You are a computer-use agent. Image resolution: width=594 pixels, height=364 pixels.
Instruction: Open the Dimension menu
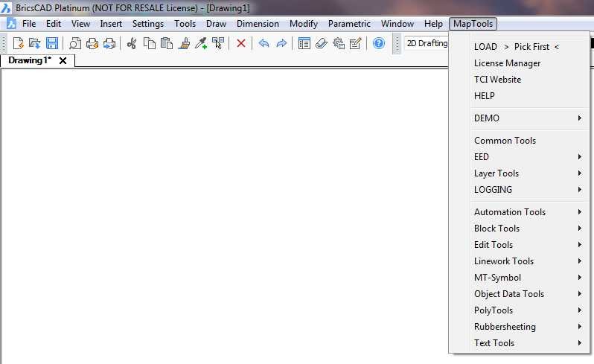(x=258, y=24)
